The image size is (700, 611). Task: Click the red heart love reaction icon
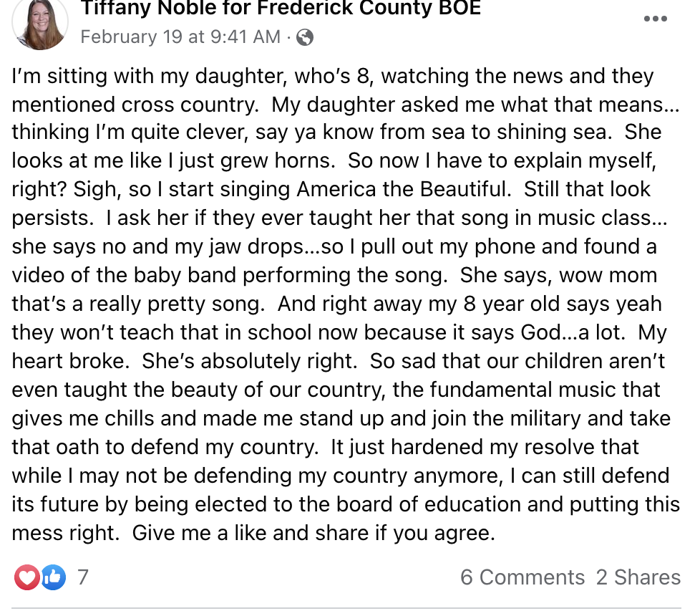(x=27, y=577)
